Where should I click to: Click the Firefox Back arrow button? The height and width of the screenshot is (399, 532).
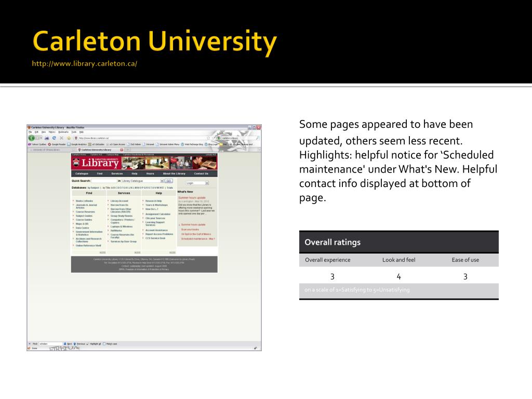(x=32, y=138)
